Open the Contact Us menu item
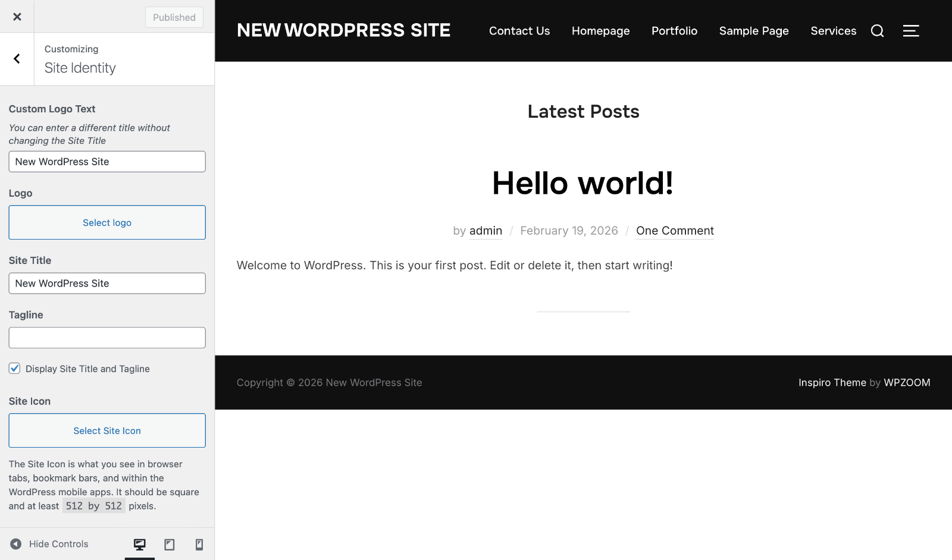This screenshot has height=560, width=952. coord(519,30)
